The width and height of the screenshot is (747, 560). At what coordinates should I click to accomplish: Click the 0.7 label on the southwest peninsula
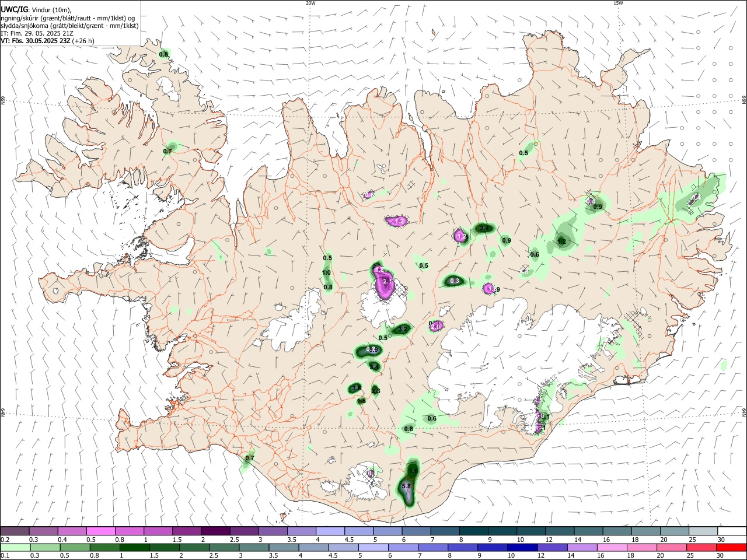click(250, 459)
